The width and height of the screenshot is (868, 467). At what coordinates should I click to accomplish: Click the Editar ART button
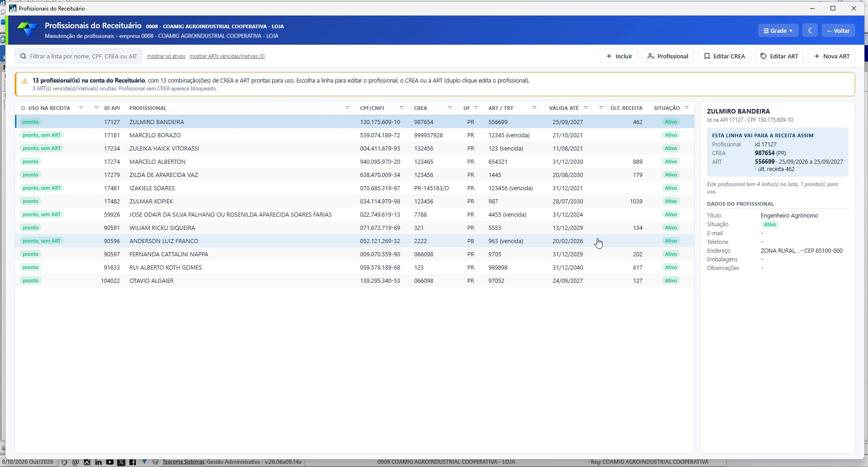click(x=779, y=56)
